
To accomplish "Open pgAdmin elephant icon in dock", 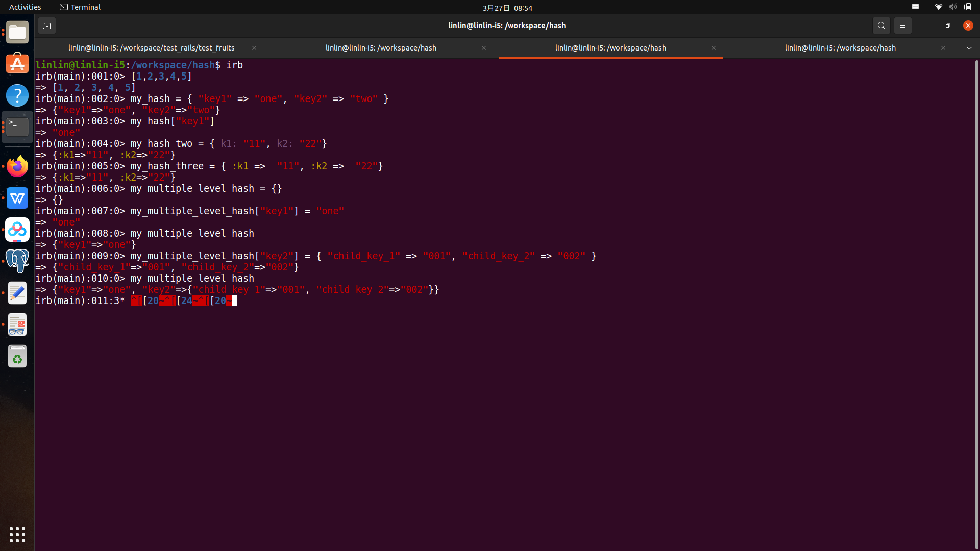I will [x=17, y=261].
